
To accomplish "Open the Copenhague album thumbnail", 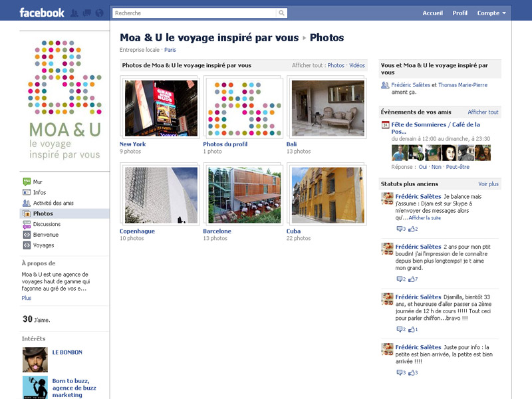I will 161,195.
